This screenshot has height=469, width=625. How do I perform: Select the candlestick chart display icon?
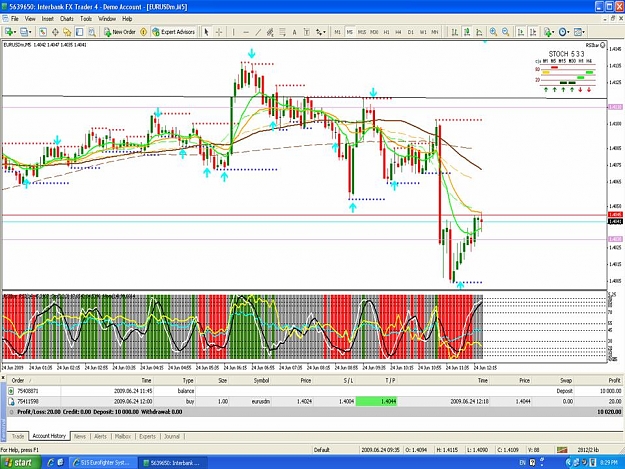[x=467, y=32]
